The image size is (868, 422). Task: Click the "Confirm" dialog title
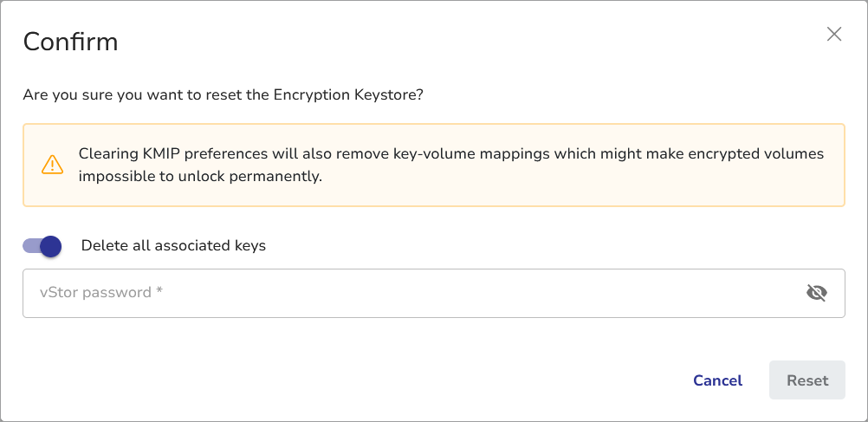click(70, 42)
